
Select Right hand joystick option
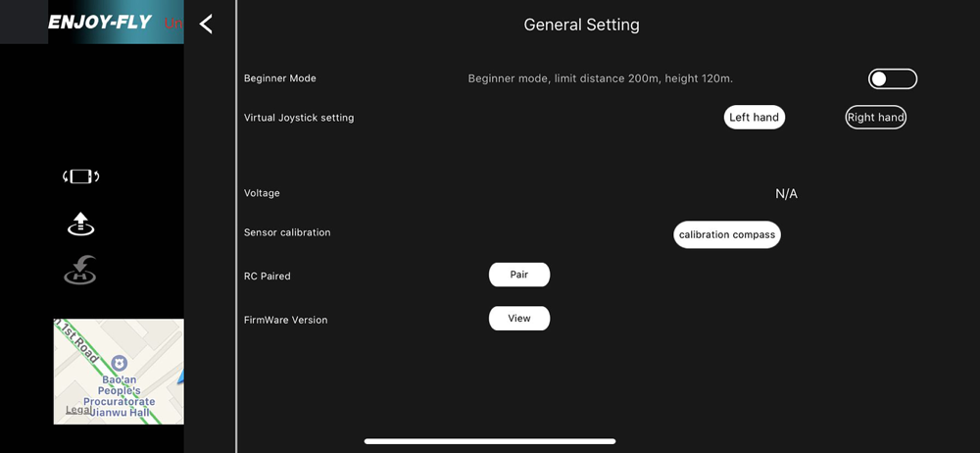pyautogui.click(x=875, y=117)
